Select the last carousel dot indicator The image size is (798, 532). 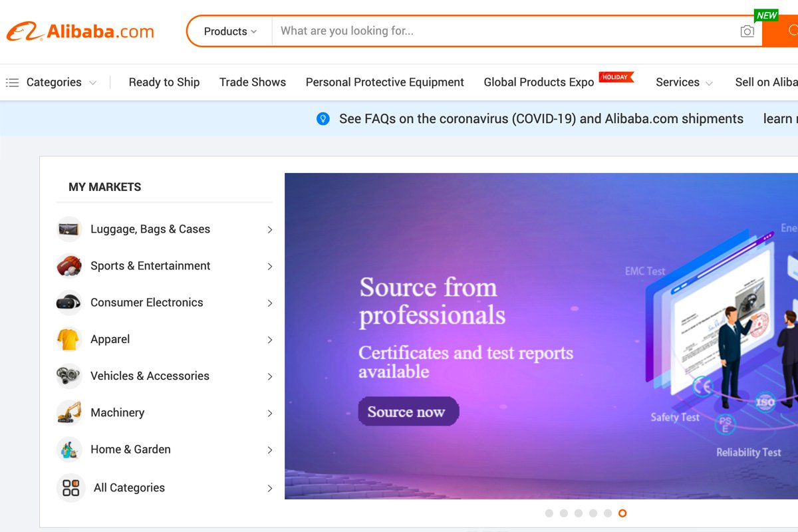pos(622,513)
